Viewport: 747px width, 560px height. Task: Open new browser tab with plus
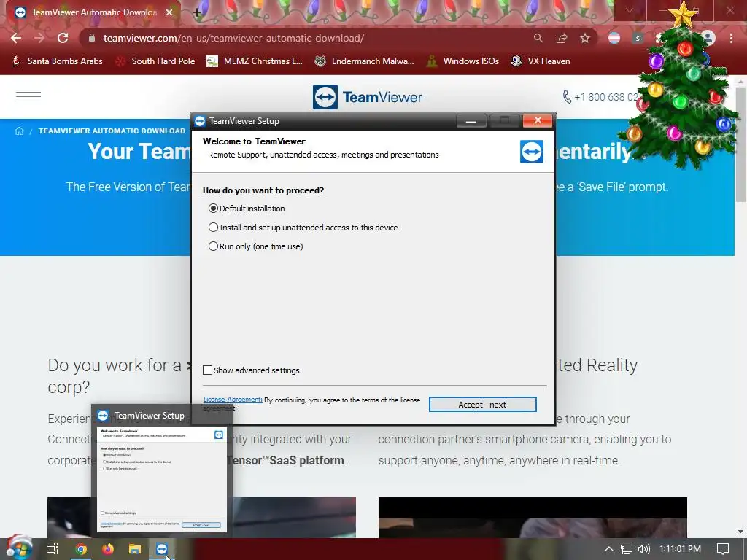click(197, 12)
